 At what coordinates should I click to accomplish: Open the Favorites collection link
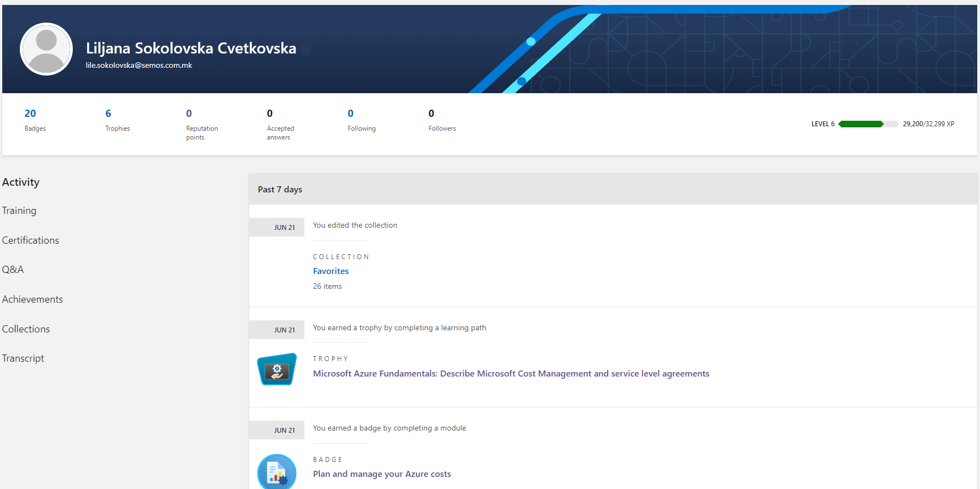click(331, 271)
